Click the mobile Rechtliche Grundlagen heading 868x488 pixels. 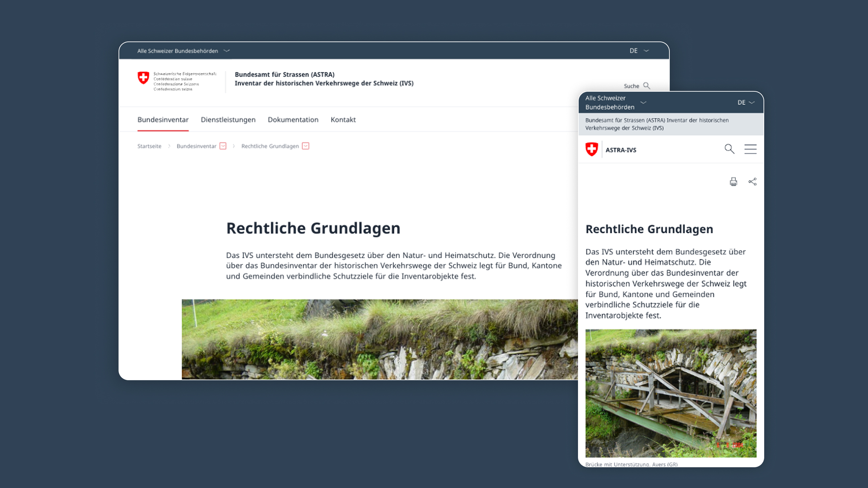pyautogui.click(x=649, y=229)
